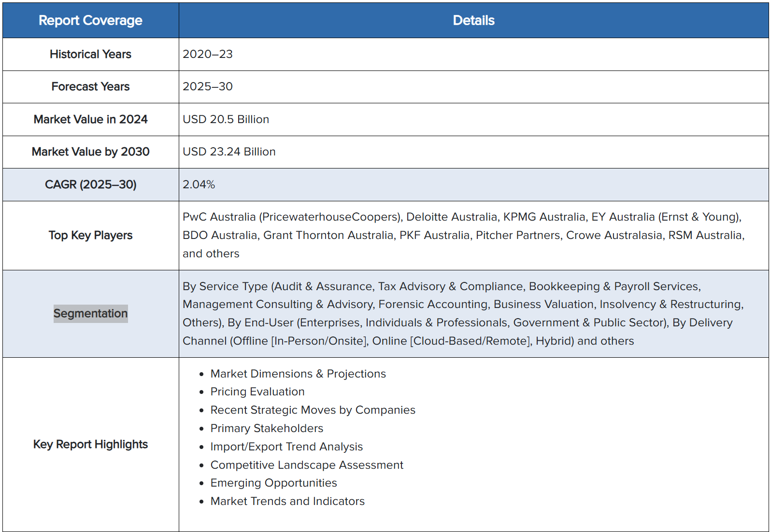Screen dimensions: 771x532
Task: Click the Market Dimensions & Projections bullet
Action: tap(298, 374)
